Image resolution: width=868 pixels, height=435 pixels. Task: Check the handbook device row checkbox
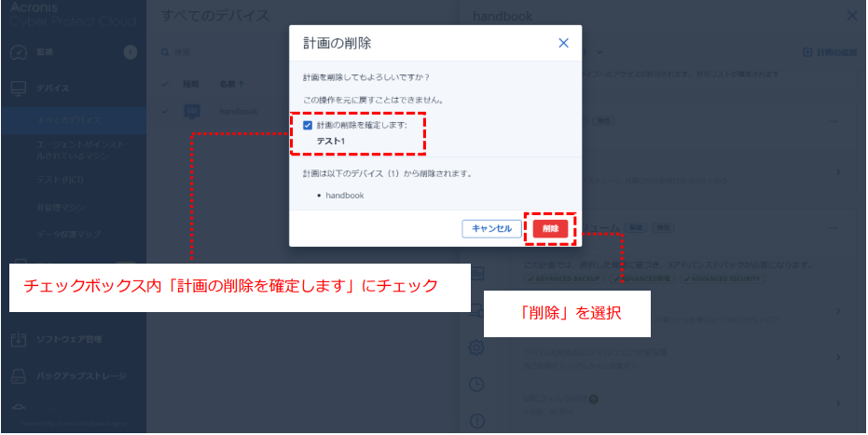click(165, 108)
